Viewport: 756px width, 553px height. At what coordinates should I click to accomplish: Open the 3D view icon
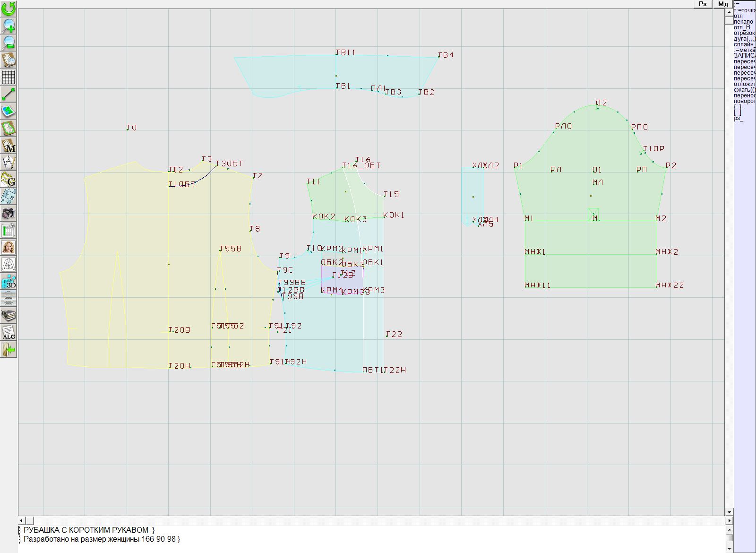[x=9, y=281]
